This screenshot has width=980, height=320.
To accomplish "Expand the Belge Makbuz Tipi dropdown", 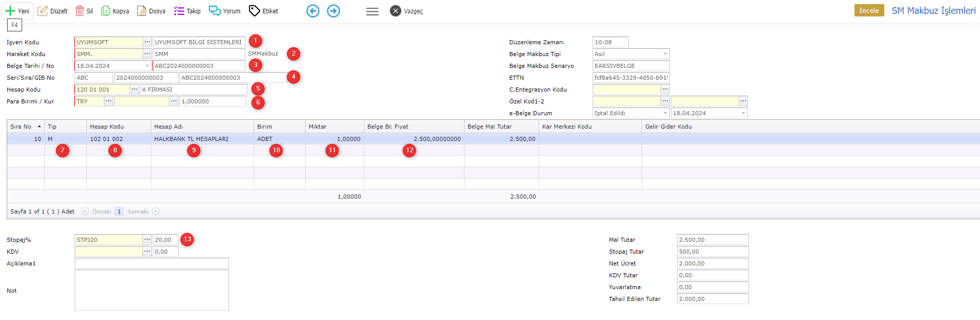I will 665,54.
